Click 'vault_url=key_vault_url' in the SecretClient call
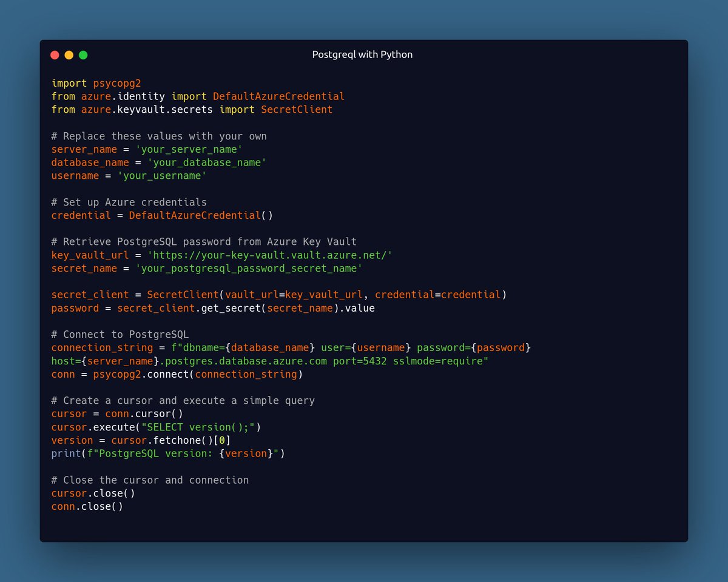 tap(294, 295)
